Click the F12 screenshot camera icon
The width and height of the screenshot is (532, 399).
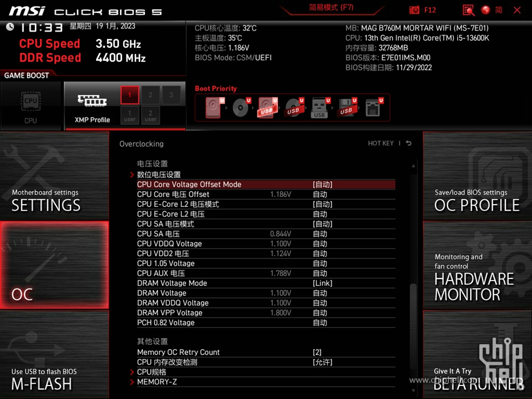[414, 10]
